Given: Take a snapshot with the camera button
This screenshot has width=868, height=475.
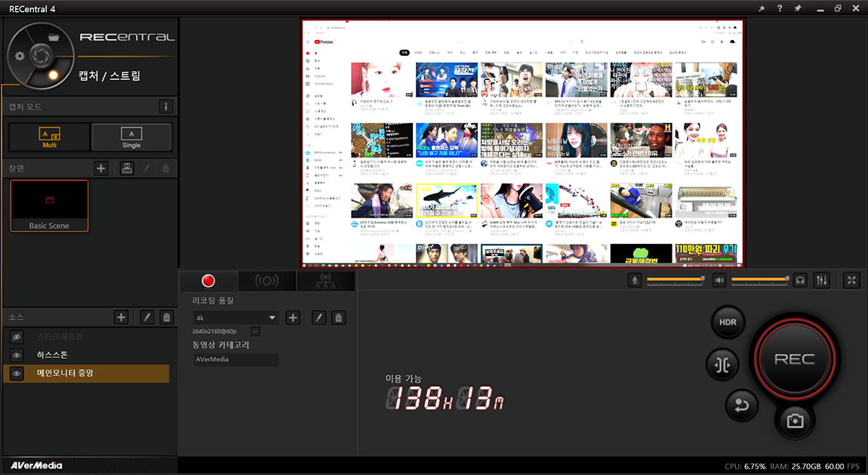Looking at the screenshot, I should (795, 421).
